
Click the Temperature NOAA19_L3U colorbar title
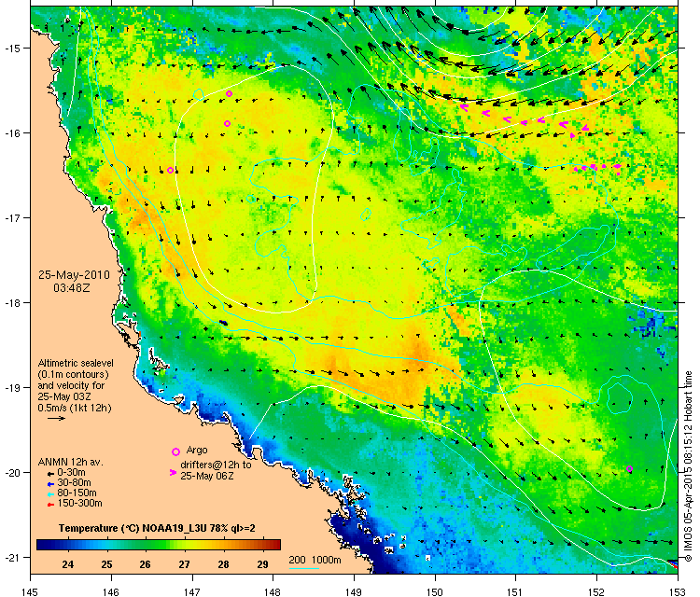click(x=157, y=528)
